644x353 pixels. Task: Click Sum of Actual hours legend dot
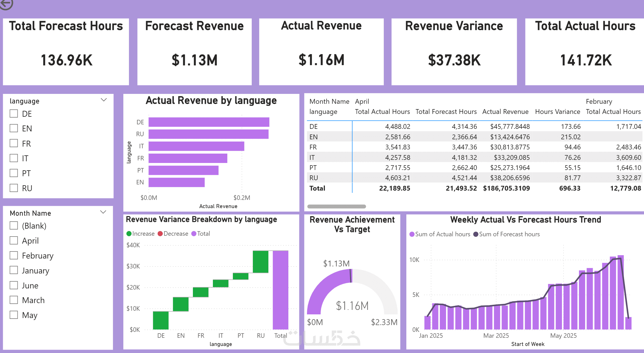[x=412, y=234]
